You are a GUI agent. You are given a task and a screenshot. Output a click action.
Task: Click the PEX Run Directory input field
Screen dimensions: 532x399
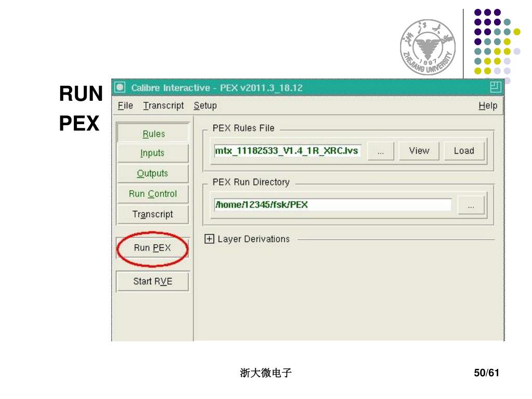(x=332, y=205)
